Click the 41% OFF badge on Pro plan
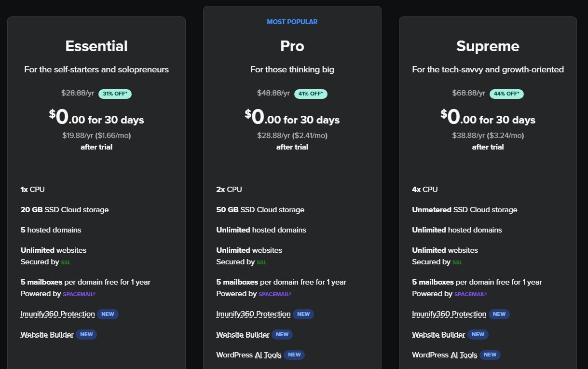The width and height of the screenshot is (588, 369). point(311,94)
